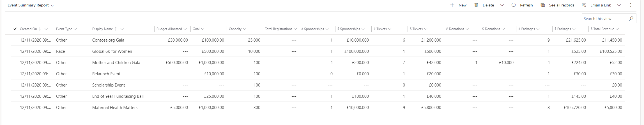
Task: Open the Global 6K for Women record
Action: pos(112,51)
